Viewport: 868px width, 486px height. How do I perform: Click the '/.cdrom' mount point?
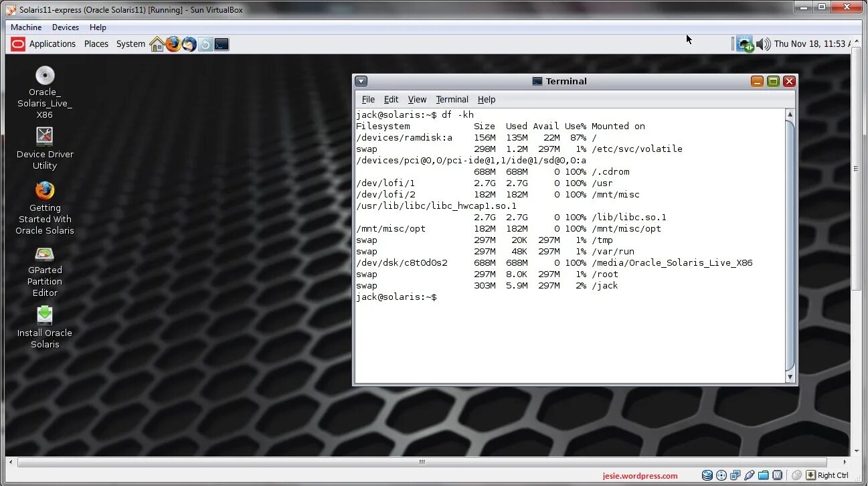(x=610, y=172)
